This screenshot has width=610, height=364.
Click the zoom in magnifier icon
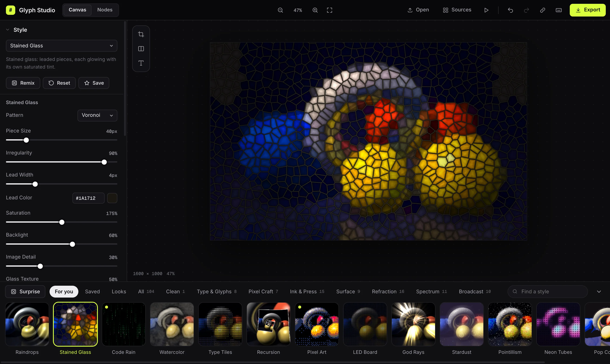coord(315,10)
